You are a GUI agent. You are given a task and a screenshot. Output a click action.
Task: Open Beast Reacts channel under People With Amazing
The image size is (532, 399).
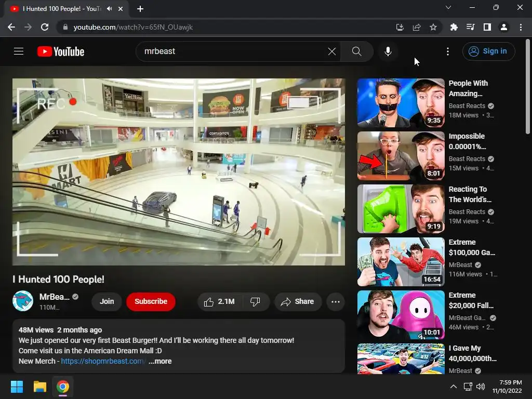[x=467, y=106]
